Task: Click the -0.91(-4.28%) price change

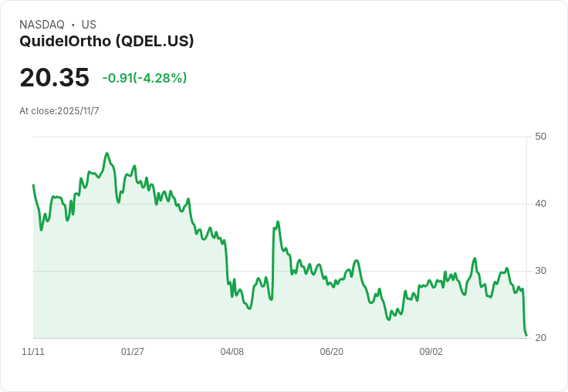Action: pyautogui.click(x=144, y=78)
